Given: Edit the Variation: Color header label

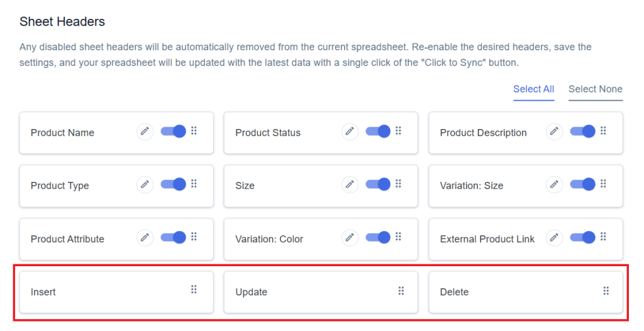Looking at the screenshot, I should [x=350, y=238].
